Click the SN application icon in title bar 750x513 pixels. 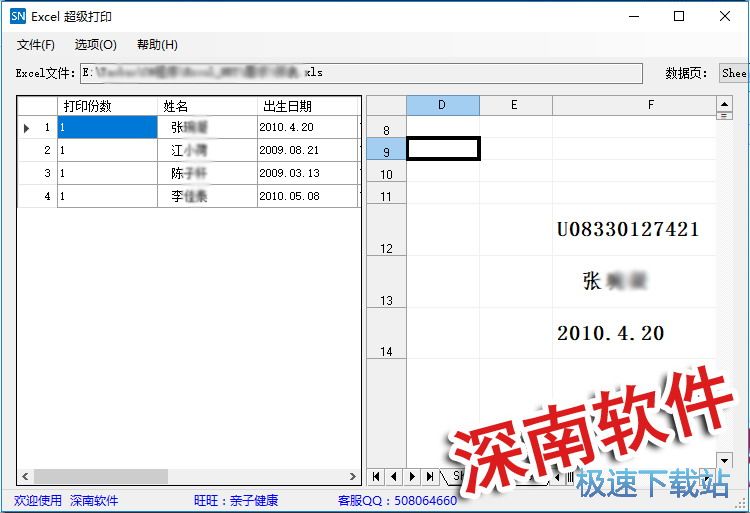tap(18, 16)
